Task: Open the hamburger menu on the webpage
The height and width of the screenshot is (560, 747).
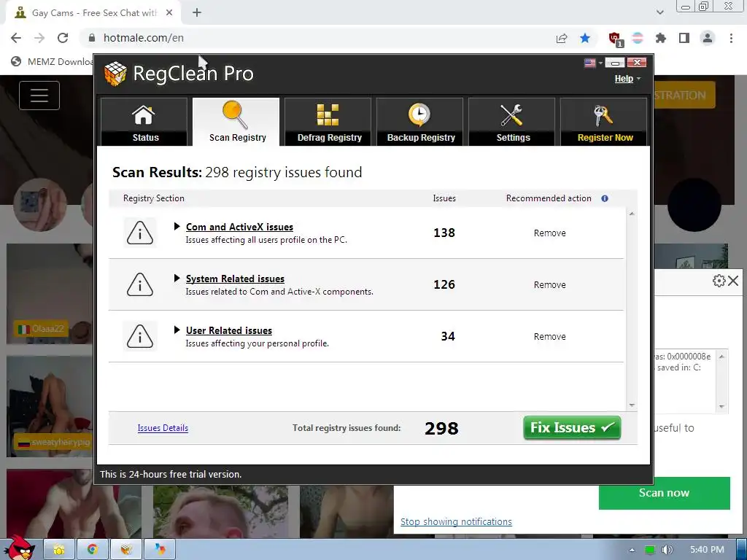Action: tap(39, 96)
